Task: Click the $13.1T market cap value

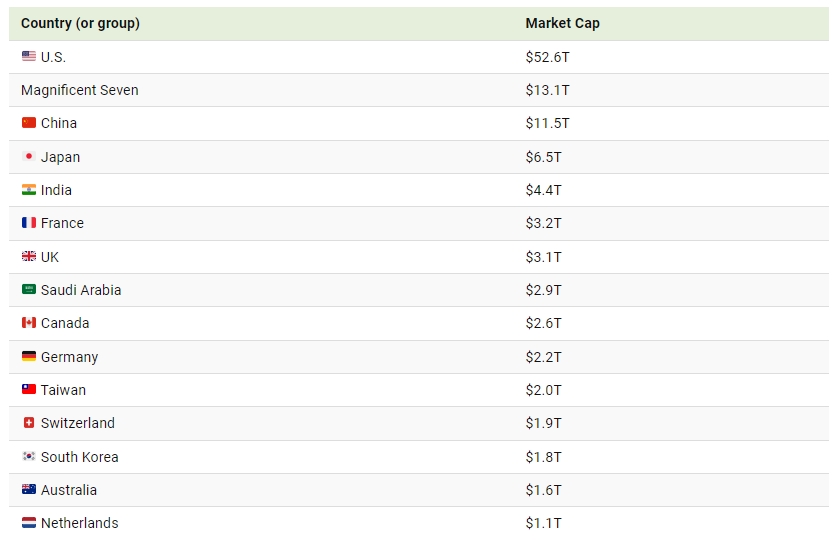Action: click(x=547, y=90)
